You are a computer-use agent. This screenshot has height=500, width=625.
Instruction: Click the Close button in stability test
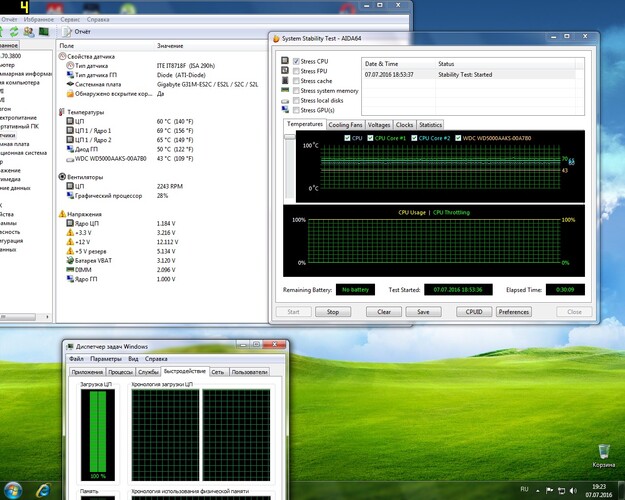pyautogui.click(x=574, y=312)
